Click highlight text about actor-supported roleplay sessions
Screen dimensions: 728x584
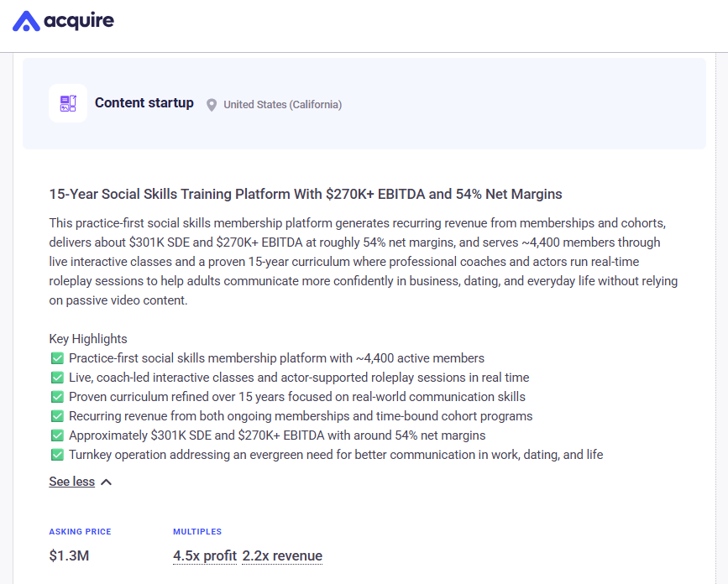coord(299,378)
